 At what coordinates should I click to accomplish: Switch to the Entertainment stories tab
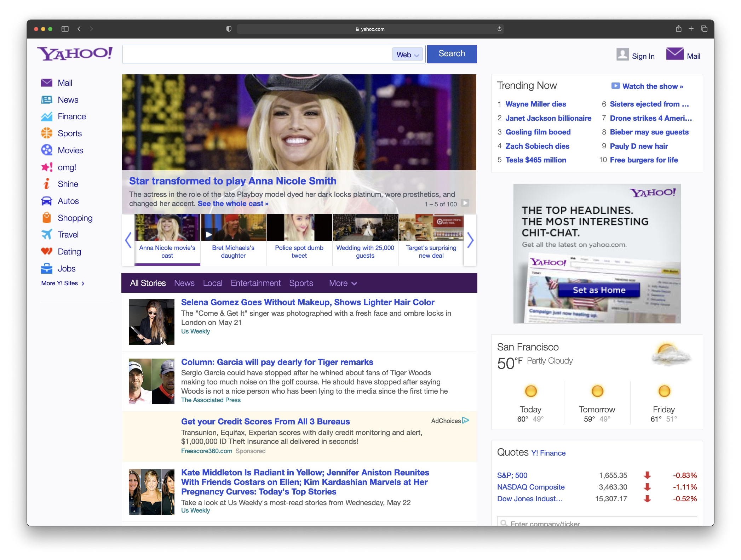(x=256, y=283)
